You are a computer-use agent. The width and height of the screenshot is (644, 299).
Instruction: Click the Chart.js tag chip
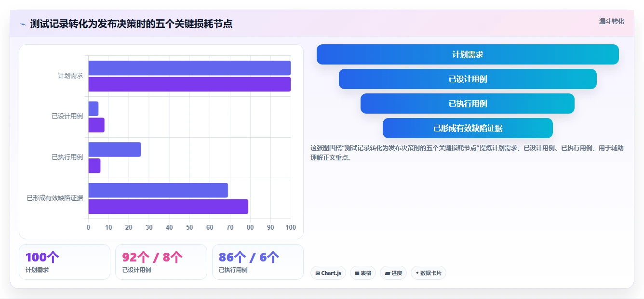coord(328,273)
